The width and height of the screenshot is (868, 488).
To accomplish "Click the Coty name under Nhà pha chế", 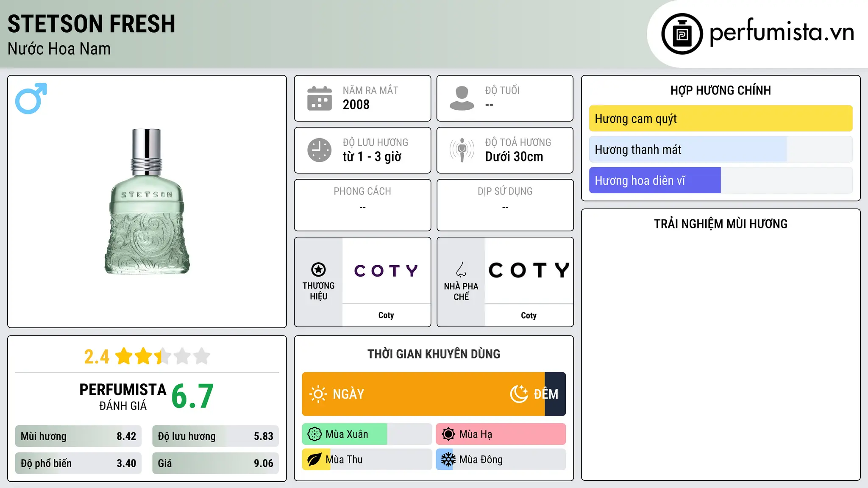I will [x=529, y=315].
